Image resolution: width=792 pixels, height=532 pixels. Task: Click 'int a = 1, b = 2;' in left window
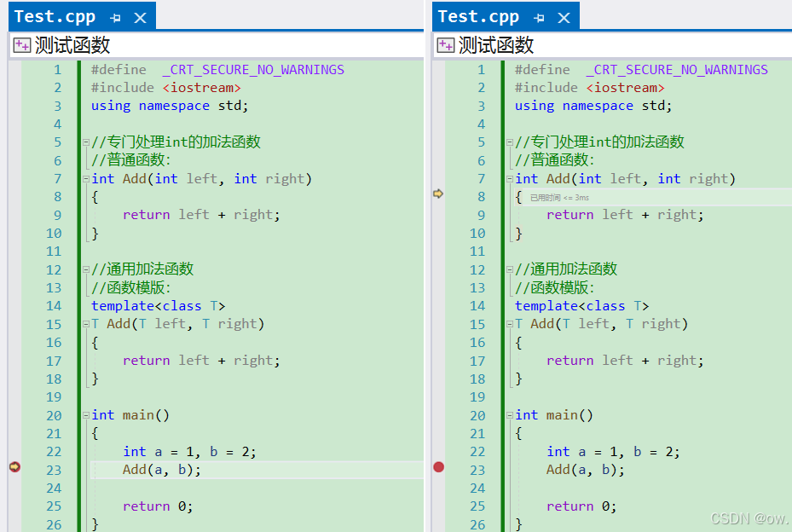[x=189, y=452]
